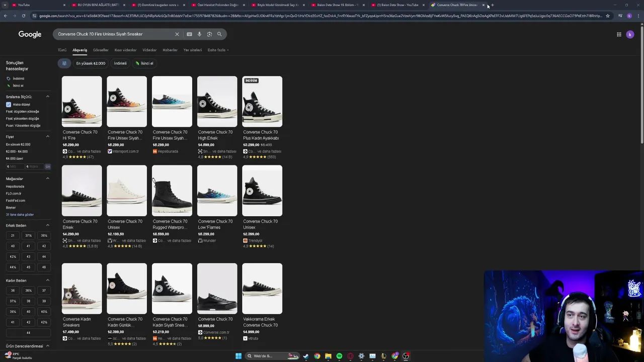Viewport: 644px width, 362px height.
Task: Switch to the Kısa videolar tab
Action: [x=125, y=50]
